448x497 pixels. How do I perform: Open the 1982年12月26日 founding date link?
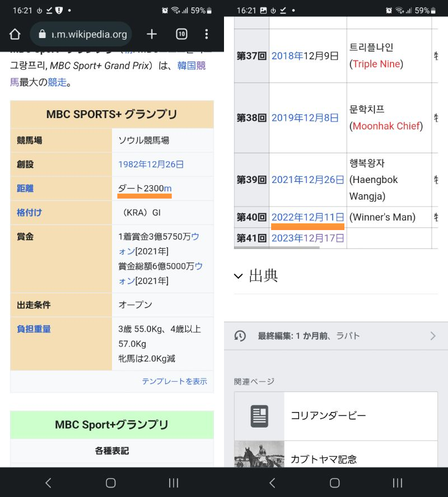[x=151, y=164]
